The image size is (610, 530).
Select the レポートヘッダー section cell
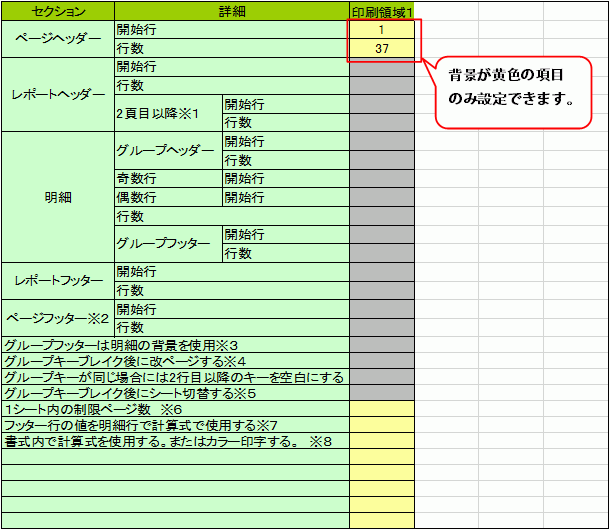[x=58, y=95]
